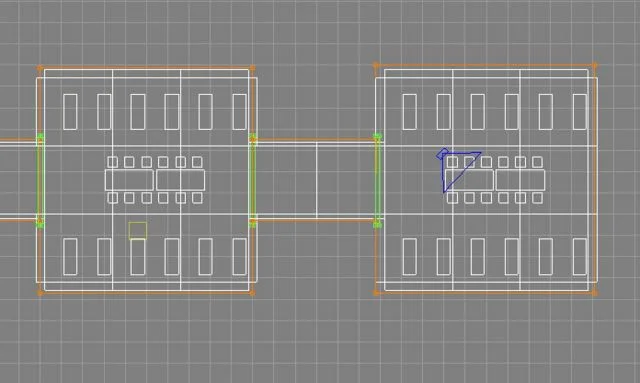Click bottom-right orange corner vertex of left room

(x=252, y=292)
